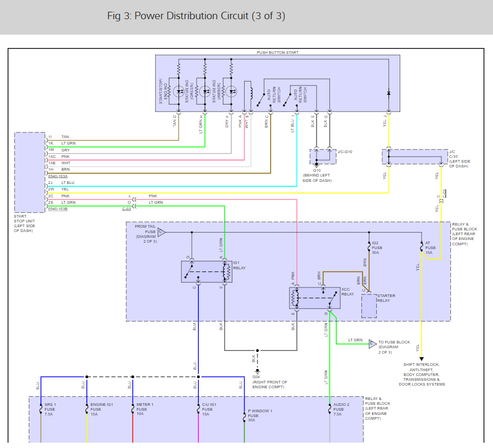Image resolution: width=493 pixels, height=448 pixels.
Task: Click the IG1 relay symbol
Action: [x=207, y=271]
